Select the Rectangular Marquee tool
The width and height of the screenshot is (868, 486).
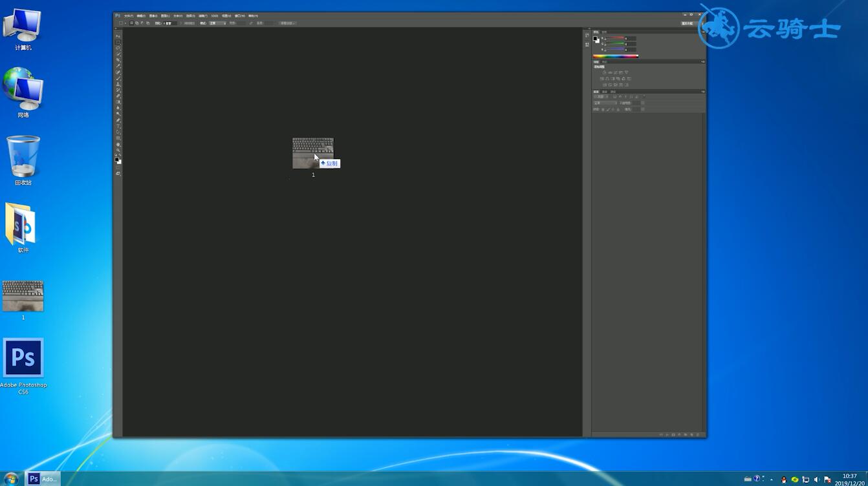coord(118,41)
